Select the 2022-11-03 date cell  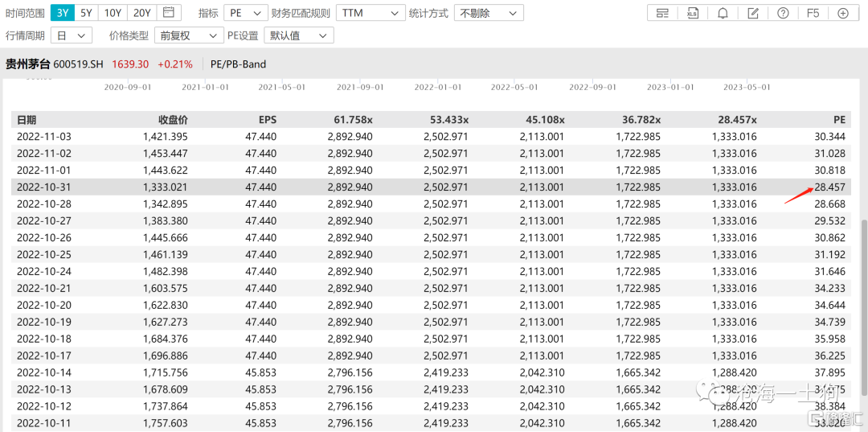tap(43, 136)
